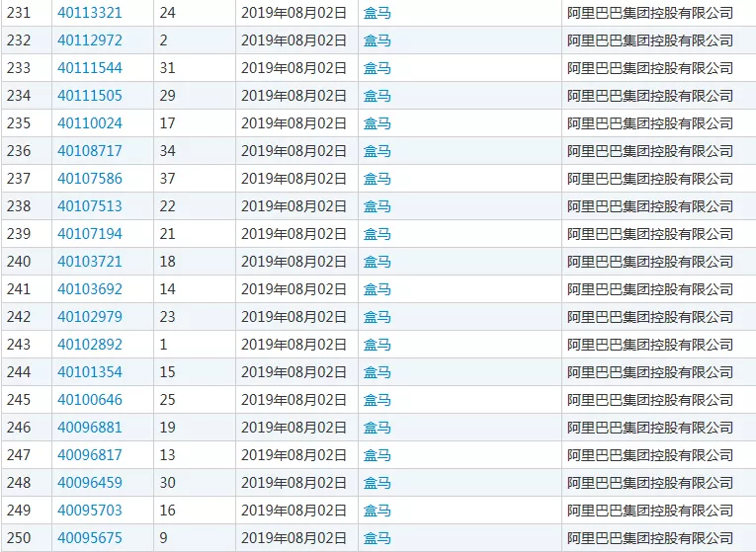Select date 2019年08月02日 in row 250

click(294, 538)
